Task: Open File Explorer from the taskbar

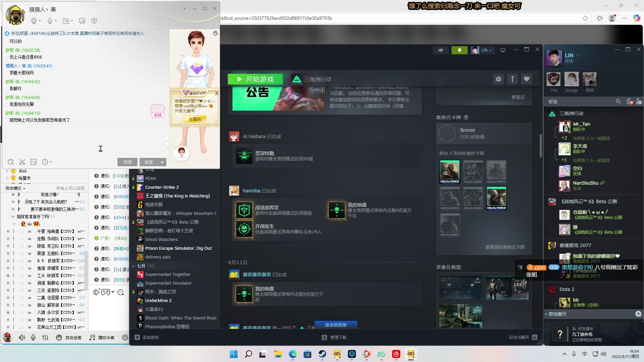Action: (278, 354)
